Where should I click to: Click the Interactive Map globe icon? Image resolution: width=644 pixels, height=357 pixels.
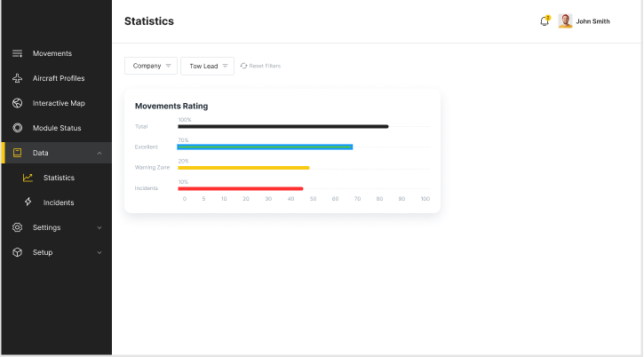point(17,103)
